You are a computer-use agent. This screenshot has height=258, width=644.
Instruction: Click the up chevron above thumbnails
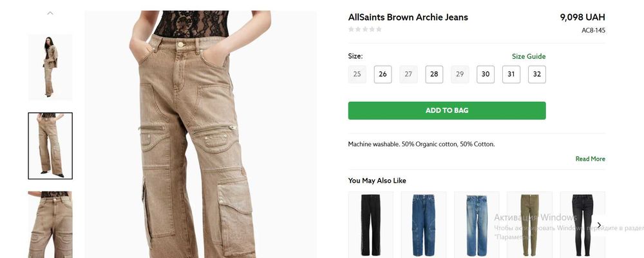50,13
